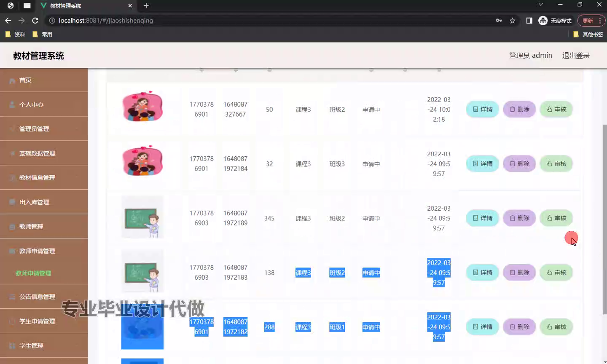Open the 常用 bookmark folder
607x364 pixels.
(x=43, y=35)
